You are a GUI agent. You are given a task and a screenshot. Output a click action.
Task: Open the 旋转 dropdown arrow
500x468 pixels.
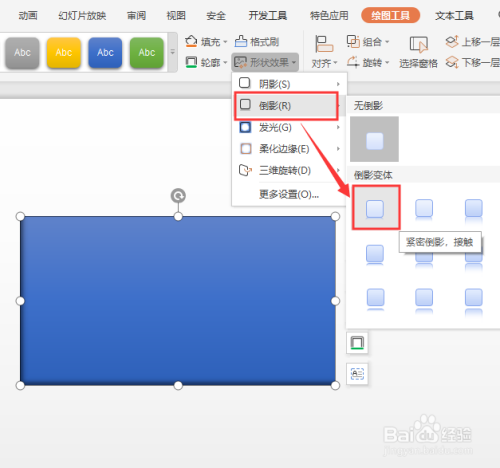(387, 62)
